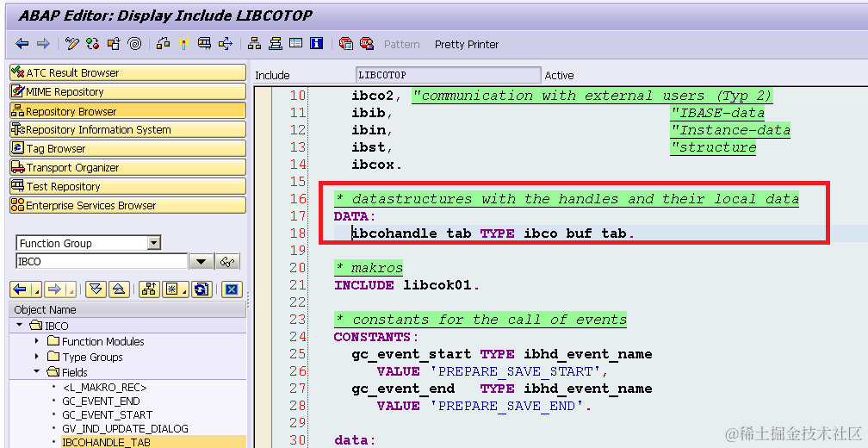This screenshot has width=868, height=448.
Task: Open the Where-Used List icon
Action: pyautogui.click(x=226, y=44)
